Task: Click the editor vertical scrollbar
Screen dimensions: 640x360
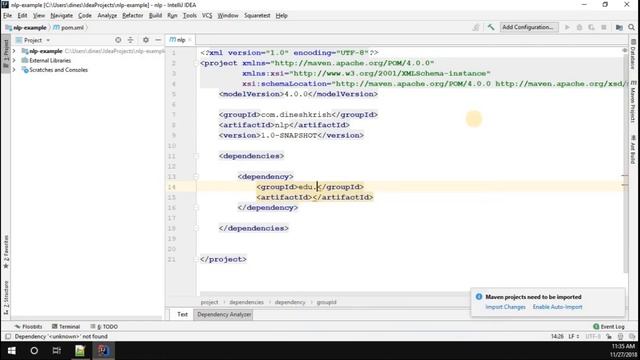Action: 625,163
